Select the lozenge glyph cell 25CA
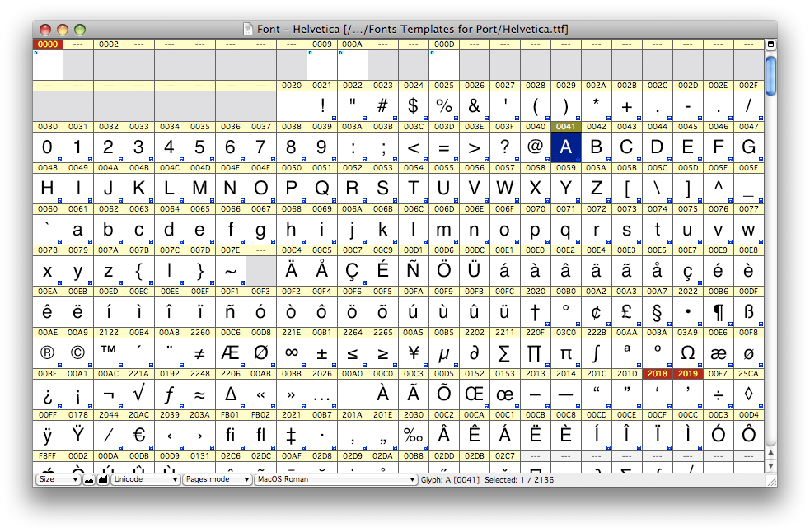The width and height of the screenshot is (810, 532). (748, 394)
